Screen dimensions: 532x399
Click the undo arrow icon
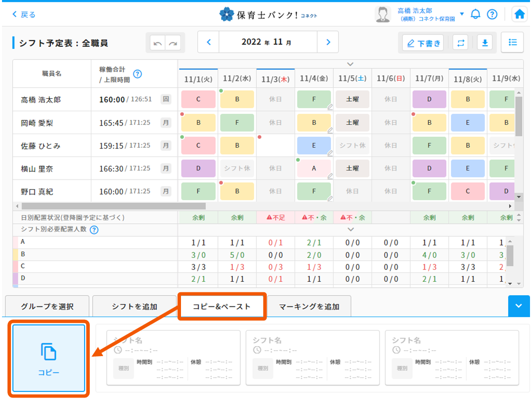coord(158,43)
